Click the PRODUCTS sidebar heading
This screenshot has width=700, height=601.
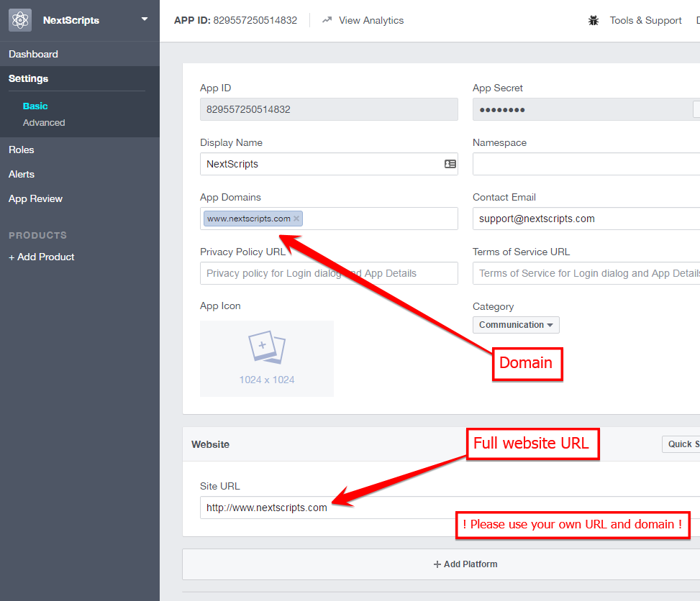(x=37, y=235)
